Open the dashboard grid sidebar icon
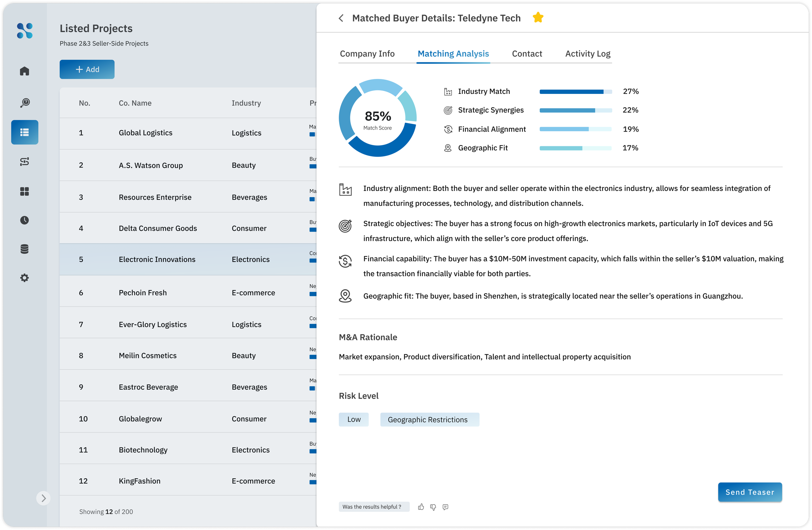 [x=25, y=191]
